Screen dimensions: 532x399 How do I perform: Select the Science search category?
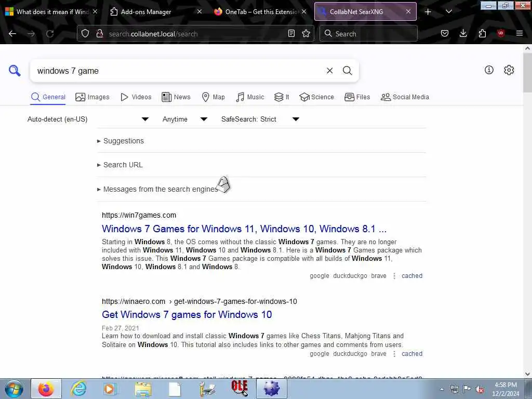(316, 97)
